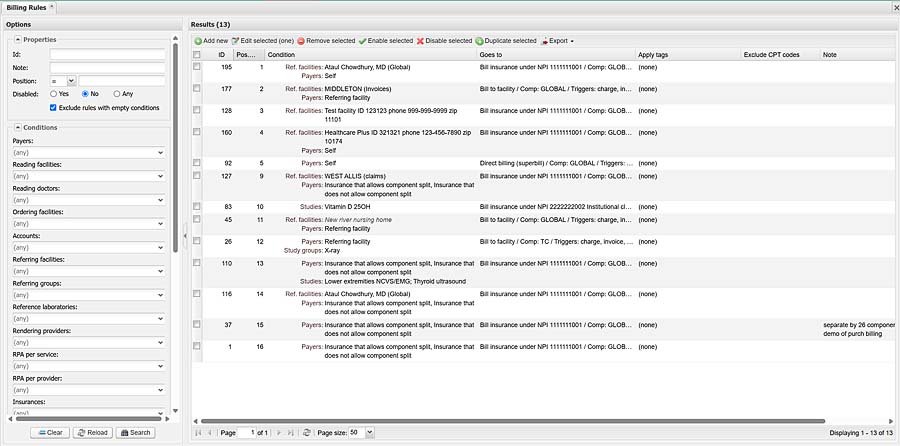Viewport: 900px width, 446px height.
Task: Click the Enable selected checkmark icon
Action: pos(362,41)
